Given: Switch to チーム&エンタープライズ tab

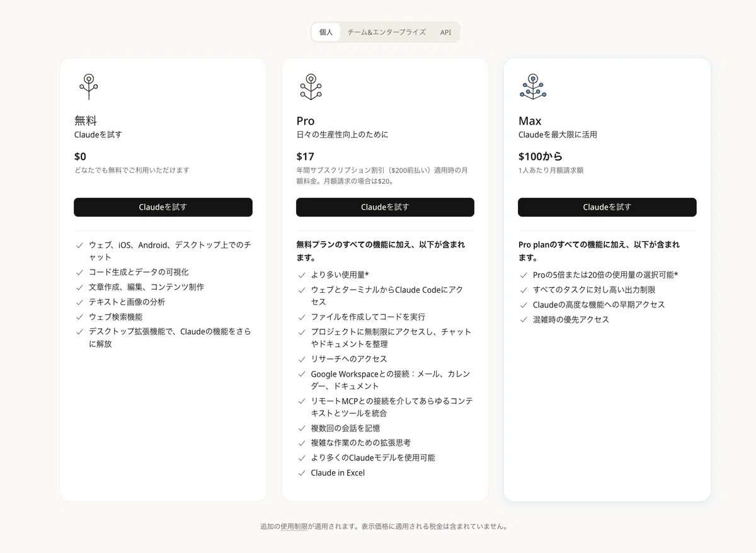Looking at the screenshot, I should click(386, 32).
